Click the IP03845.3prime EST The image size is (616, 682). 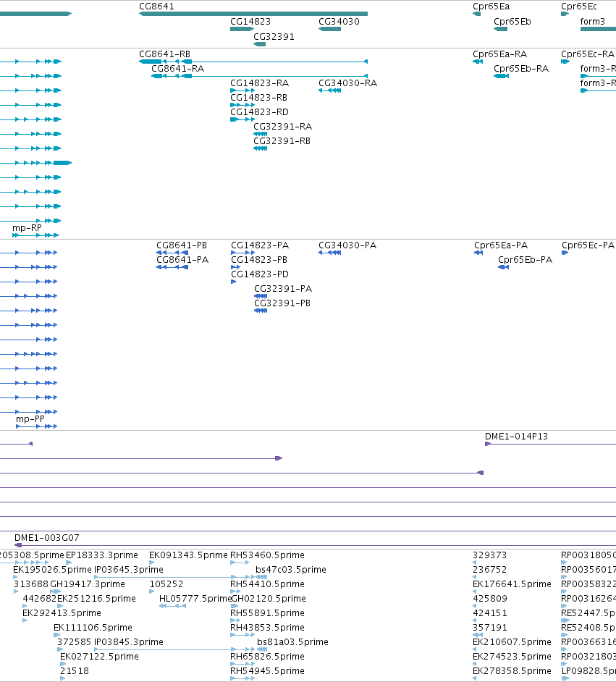[174, 650]
